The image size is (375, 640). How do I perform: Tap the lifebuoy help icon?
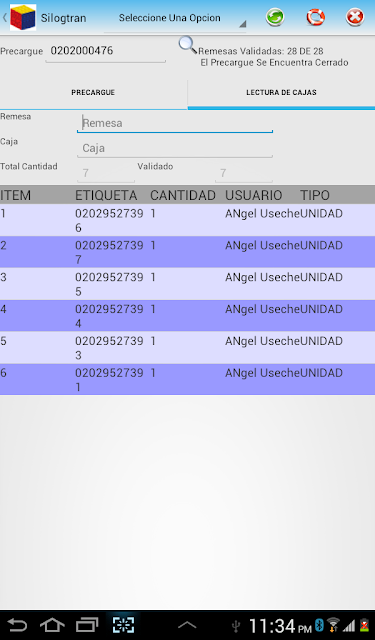click(315, 18)
